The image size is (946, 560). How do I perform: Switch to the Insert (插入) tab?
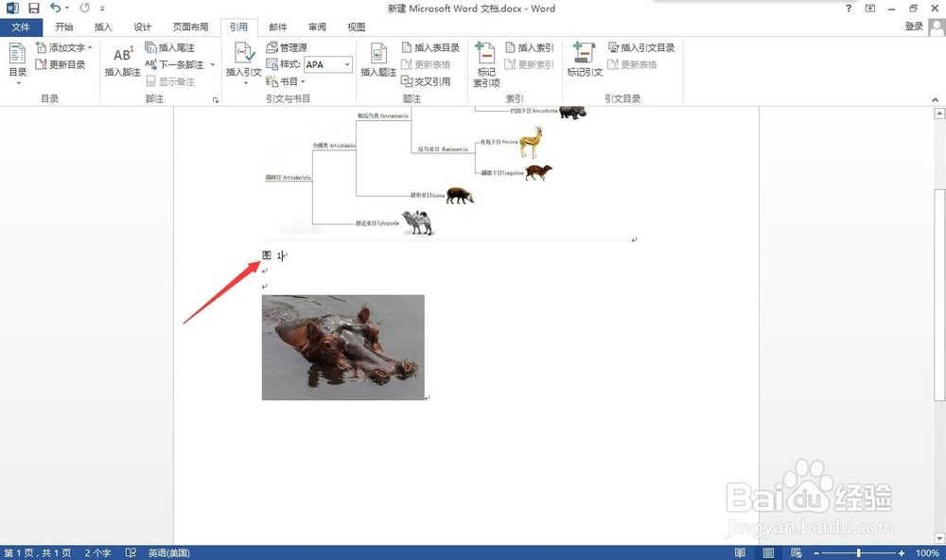103,27
